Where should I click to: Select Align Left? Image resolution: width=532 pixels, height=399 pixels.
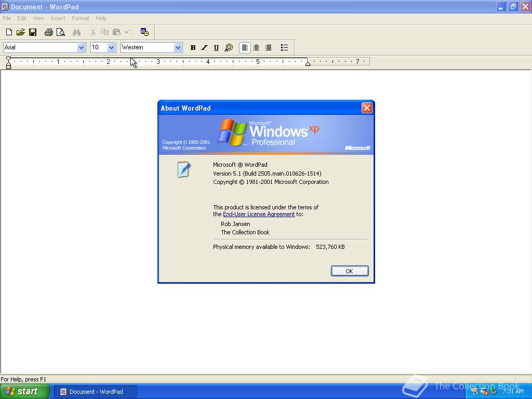point(245,48)
